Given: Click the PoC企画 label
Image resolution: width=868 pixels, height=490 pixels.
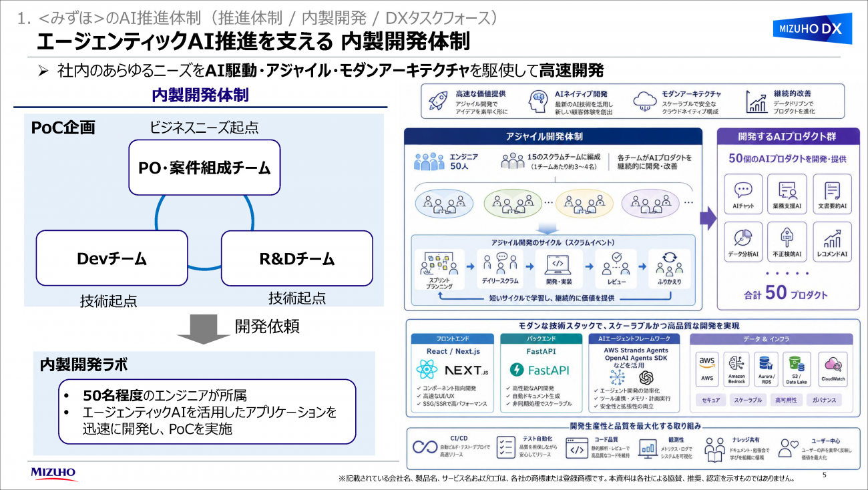Looking at the screenshot, I should [x=63, y=128].
